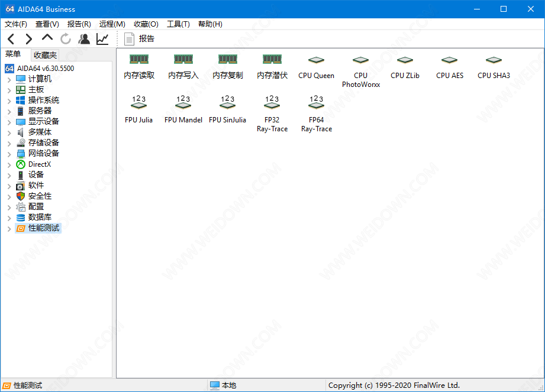The image size is (545, 392).
Task: Switch to the 收藏夹 favorites tab
Action: 45,55
